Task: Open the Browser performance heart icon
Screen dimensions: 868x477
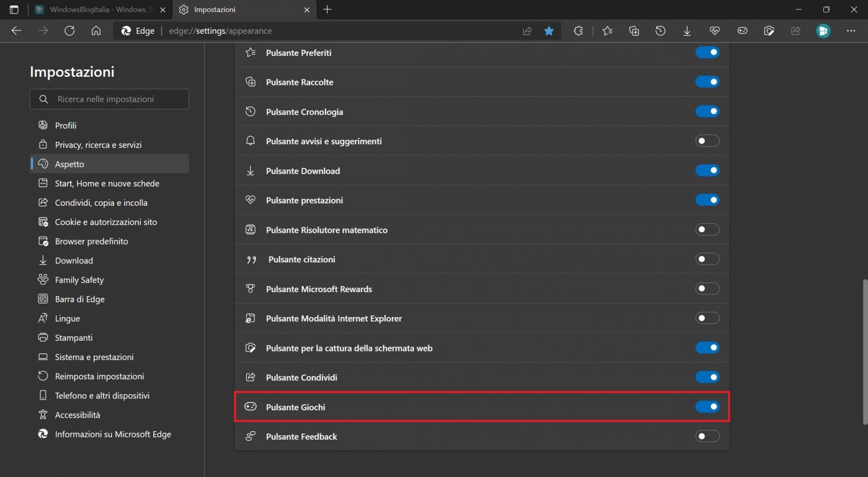Action: click(x=714, y=31)
